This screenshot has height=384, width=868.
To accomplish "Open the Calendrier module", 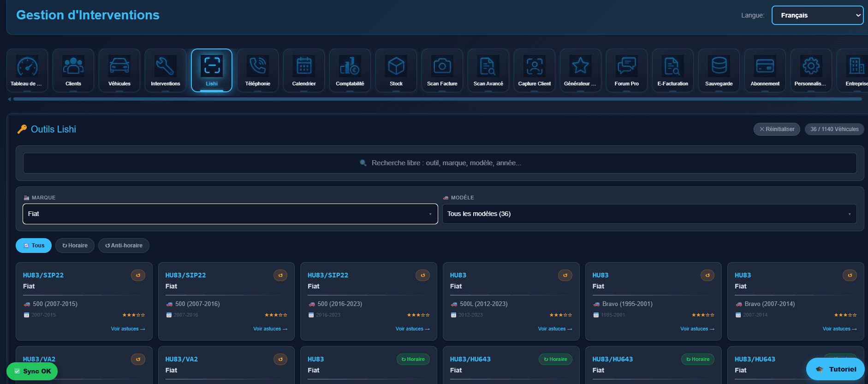I will pos(304,70).
